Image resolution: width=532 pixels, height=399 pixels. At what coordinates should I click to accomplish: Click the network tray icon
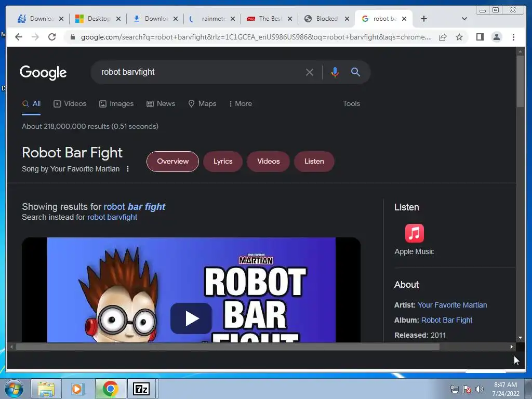tap(454, 389)
